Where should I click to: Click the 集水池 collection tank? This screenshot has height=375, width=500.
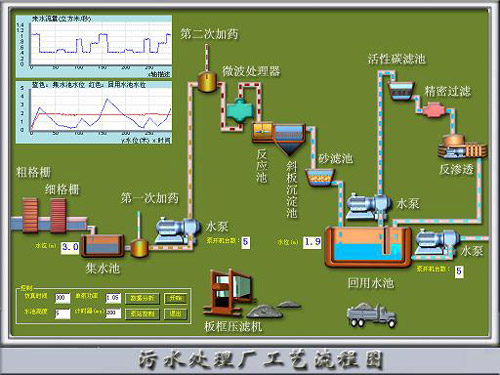coord(102,246)
